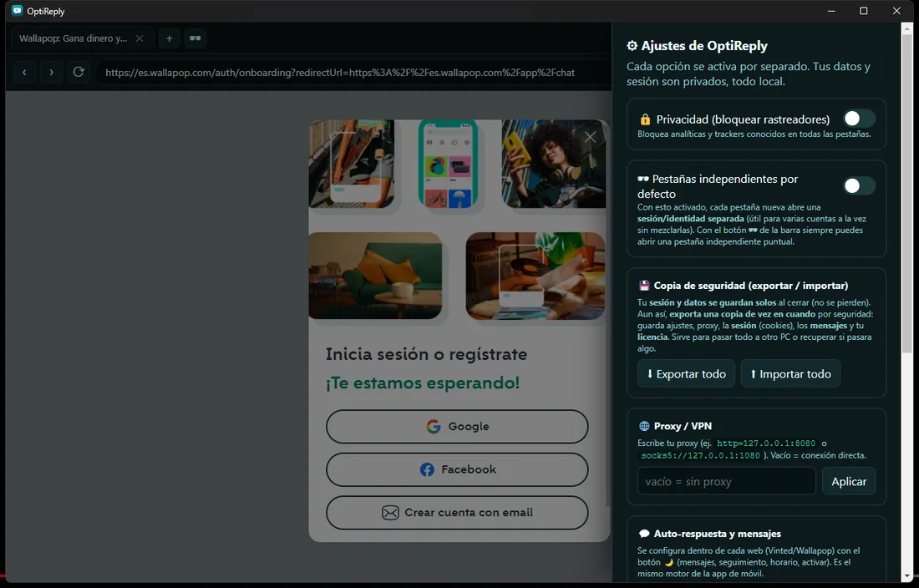Screen dimensions: 919x588
Task: Click the phone app mockup image
Action: coord(449,164)
